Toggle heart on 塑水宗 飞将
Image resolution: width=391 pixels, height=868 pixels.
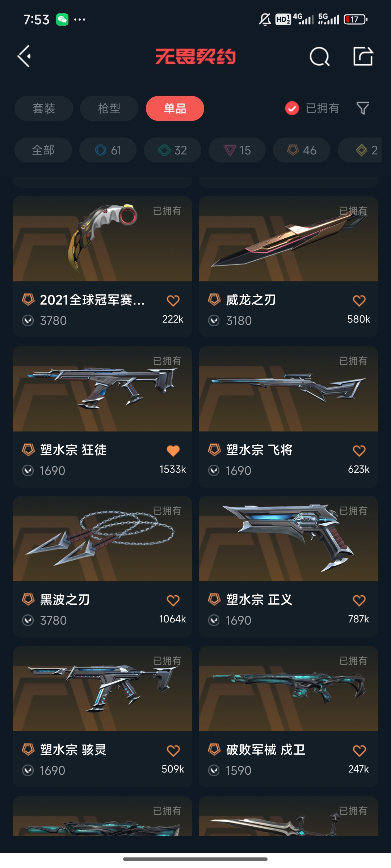pos(359,451)
